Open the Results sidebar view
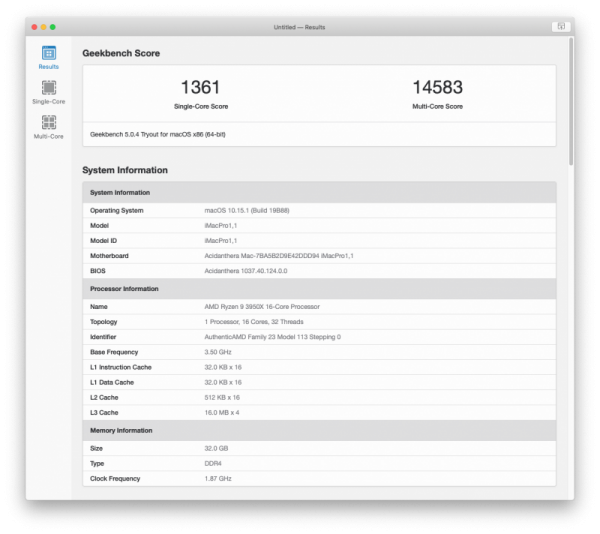Image resolution: width=600 pixels, height=534 pixels. point(49,57)
